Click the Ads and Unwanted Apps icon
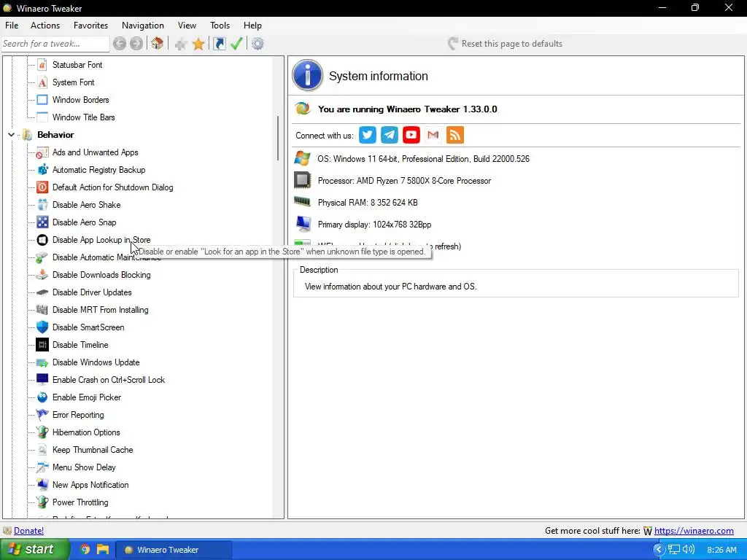The image size is (747, 560). [42, 152]
